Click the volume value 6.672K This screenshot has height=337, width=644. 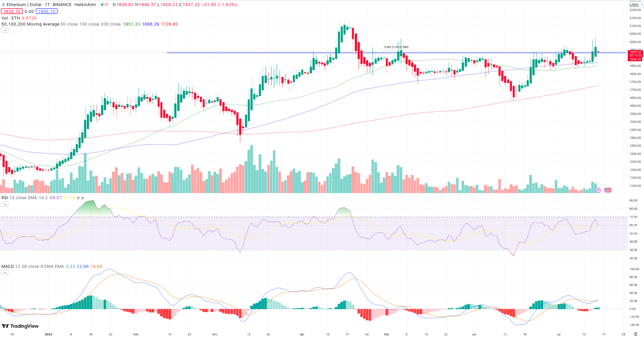(29, 18)
